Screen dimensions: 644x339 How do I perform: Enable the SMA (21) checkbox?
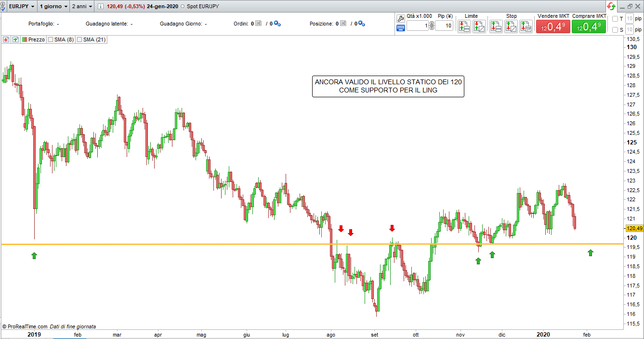point(79,40)
